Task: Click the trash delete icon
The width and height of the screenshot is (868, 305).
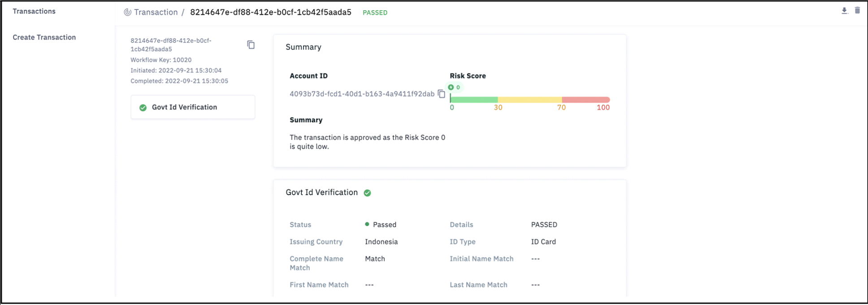Action: [857, 10]
